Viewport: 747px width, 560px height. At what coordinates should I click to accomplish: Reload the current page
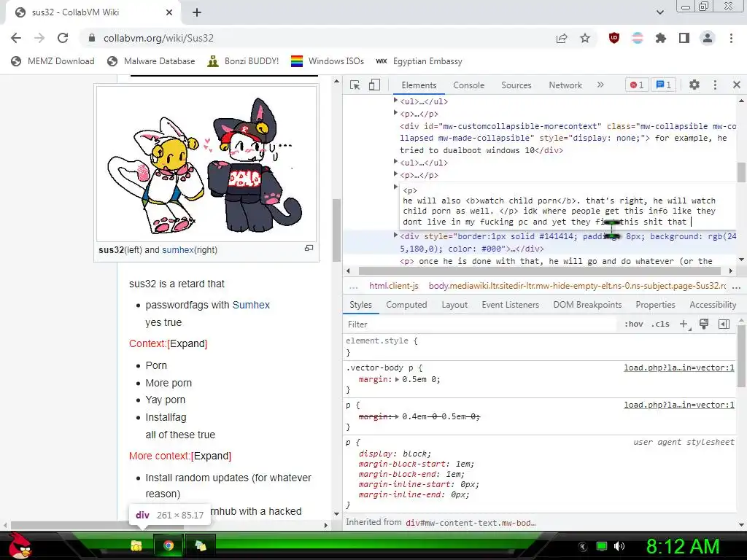(63, 38)
